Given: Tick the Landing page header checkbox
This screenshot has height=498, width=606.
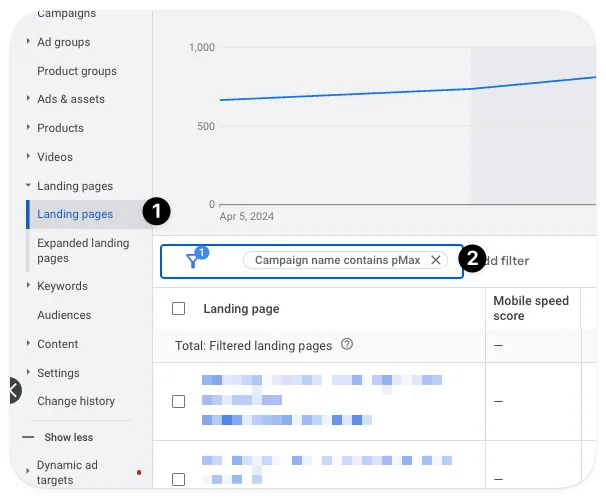Looking at the screenshot, I should [178, 308].
